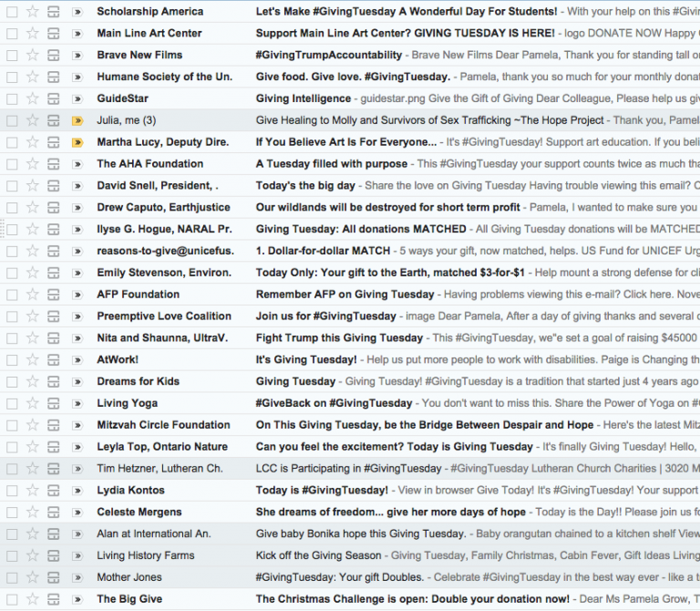Open 'The Christmas Challenge is open' email

click(x=413, y=599)
